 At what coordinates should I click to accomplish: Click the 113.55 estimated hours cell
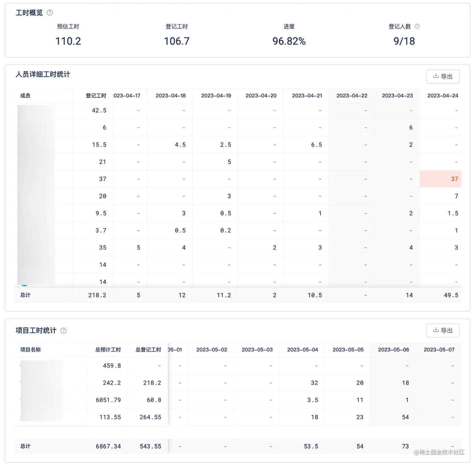pyautogui.click(x=110, y=417)
